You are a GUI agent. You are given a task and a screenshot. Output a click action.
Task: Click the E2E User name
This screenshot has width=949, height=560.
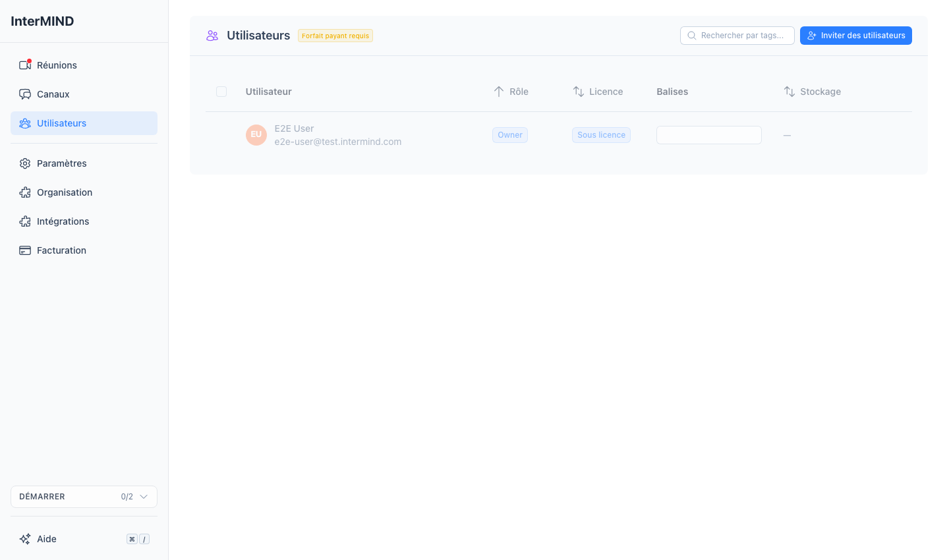click(295, 128)
